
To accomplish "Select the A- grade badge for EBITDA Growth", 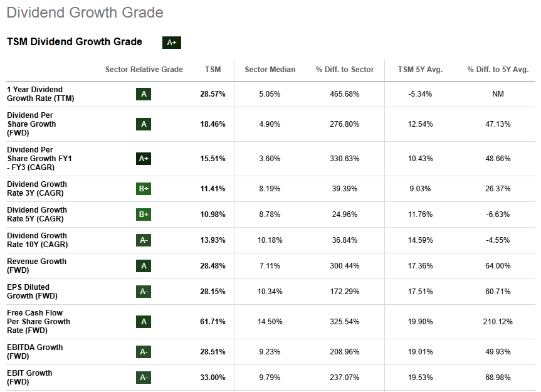I will coord(144,352).
